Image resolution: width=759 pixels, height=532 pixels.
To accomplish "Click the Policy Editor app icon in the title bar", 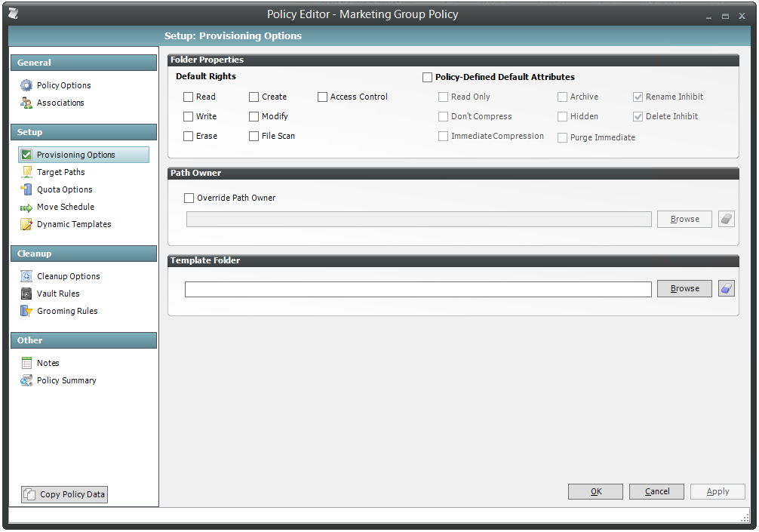I will point(14,14).
